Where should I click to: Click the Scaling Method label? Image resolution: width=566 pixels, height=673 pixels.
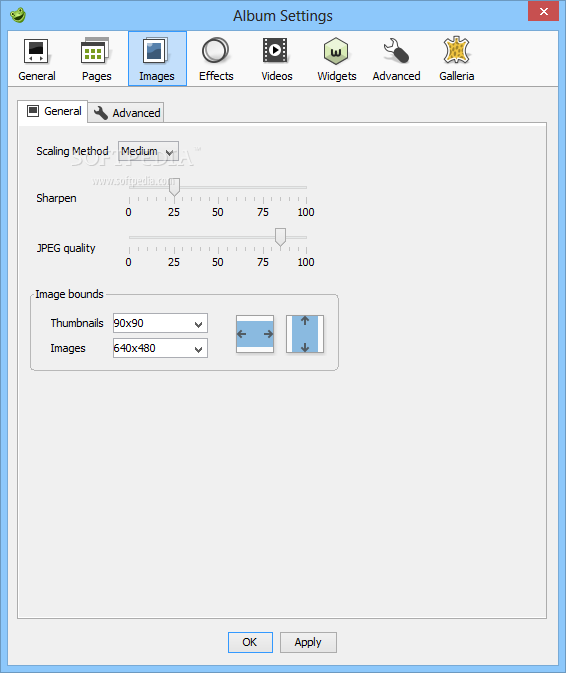[72, 151]
